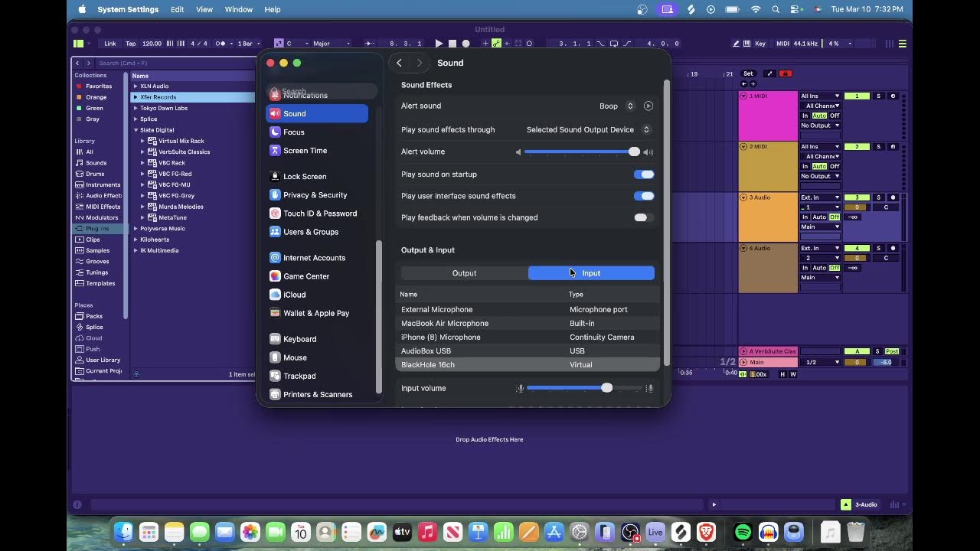Expand the Tokyo Dawn Labs folder
The image size is (980, 551).
tap(136, 108)
